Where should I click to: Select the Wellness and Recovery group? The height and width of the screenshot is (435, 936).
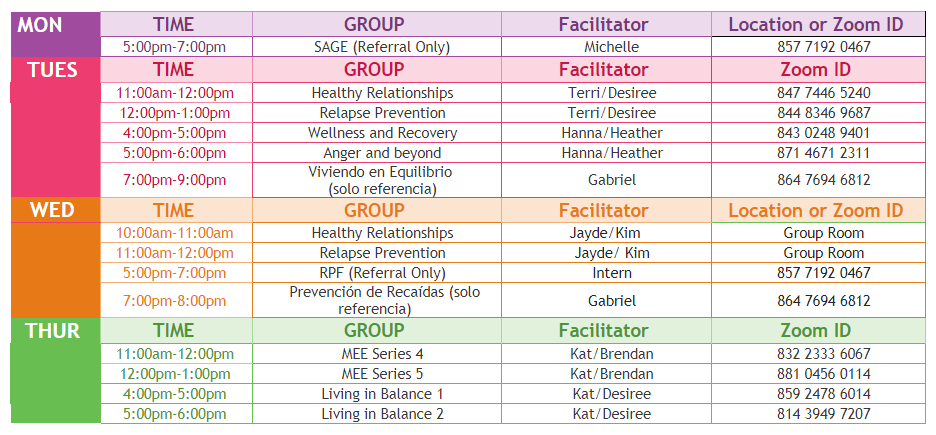[382, 133]
